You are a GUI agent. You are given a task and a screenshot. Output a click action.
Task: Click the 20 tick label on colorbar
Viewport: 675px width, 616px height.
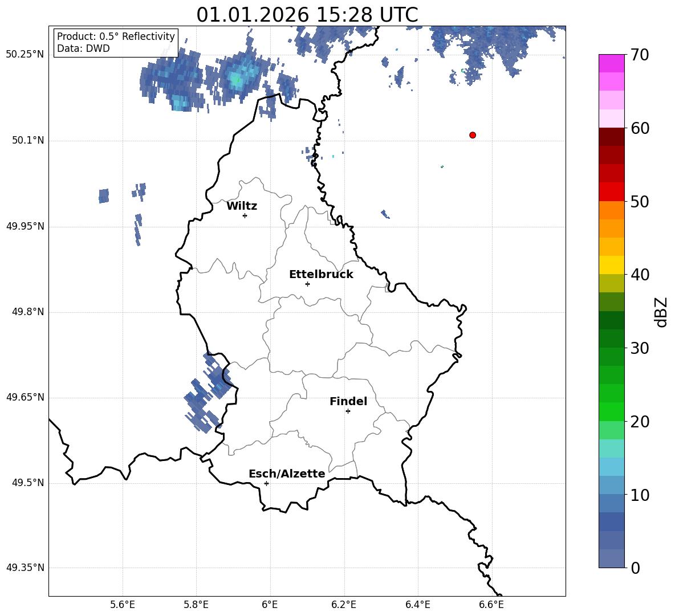(x=639, y=422)
